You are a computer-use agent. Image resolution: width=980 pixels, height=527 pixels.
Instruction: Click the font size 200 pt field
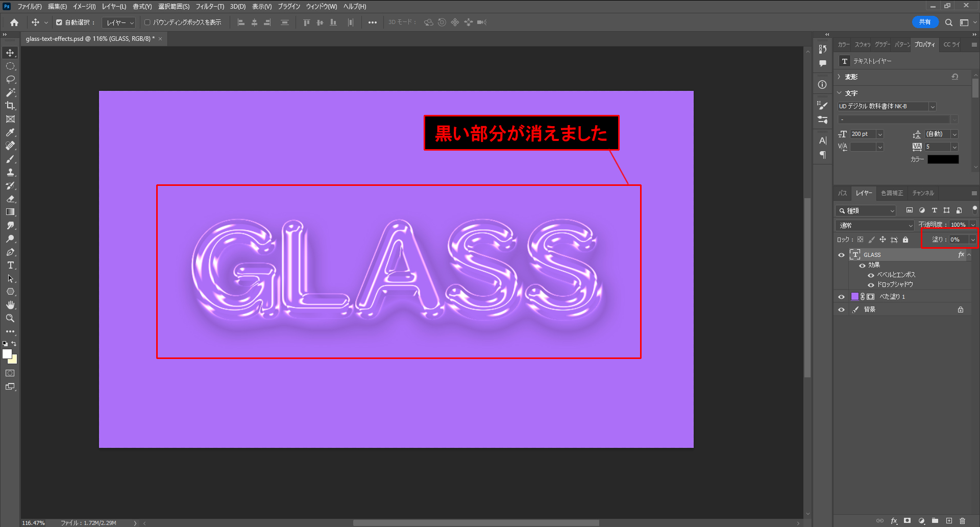(x=862, y=134)
